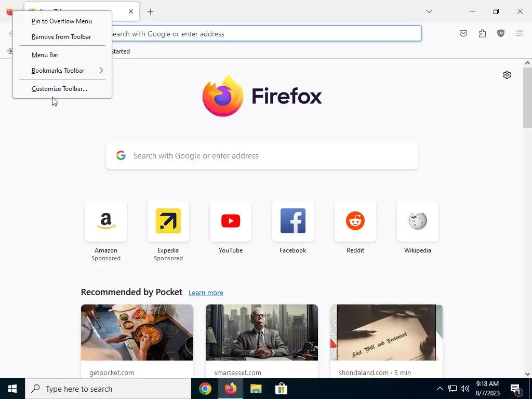Image resolution: width=532 pixels, height=399 pixels.
Task: Open the Firefox hamburger application menu
Action: point(520,33)
